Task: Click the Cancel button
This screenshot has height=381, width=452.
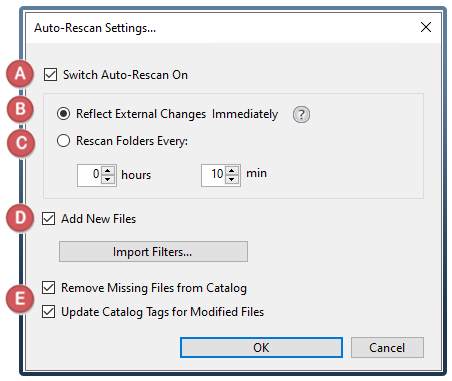Action: [387, 347]
